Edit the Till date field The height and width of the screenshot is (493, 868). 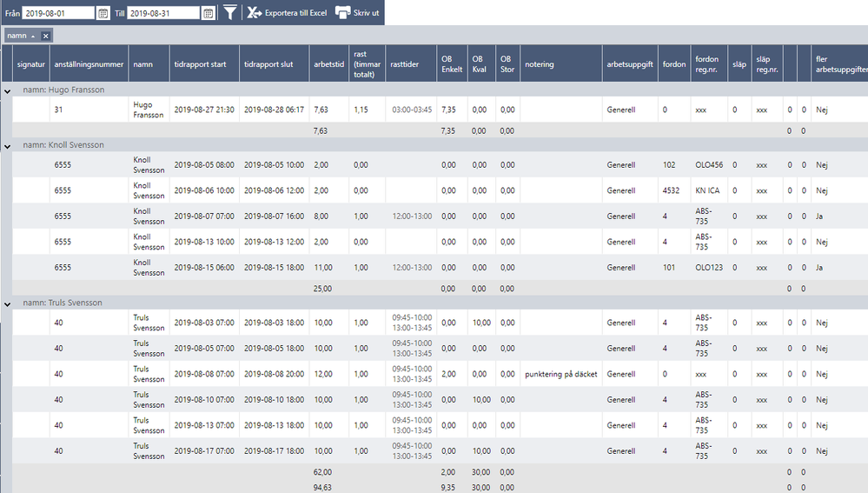(163, 13)
